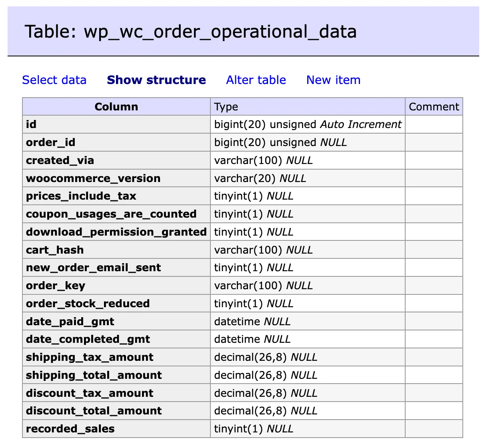This screenshot has height=448, width=488.
Task: Click the order_key column name
Action: point(56,286)
